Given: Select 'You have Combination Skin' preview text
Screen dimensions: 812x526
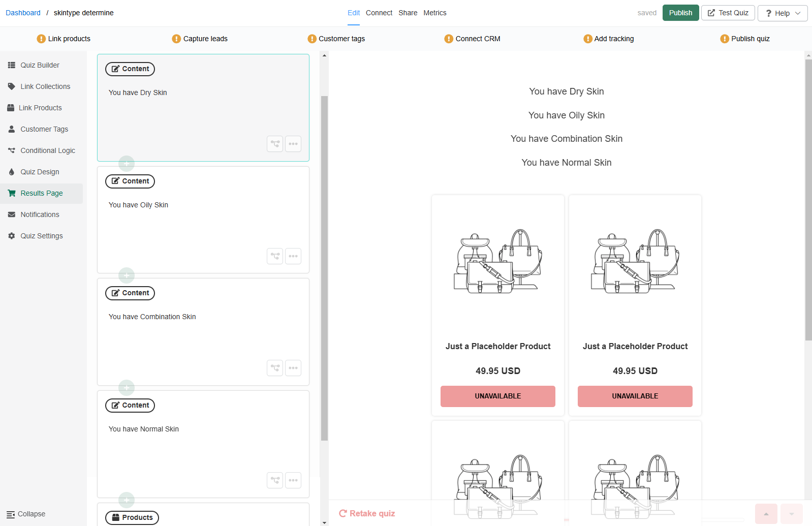Looking at the screenshot, I should click(x=567, y=139).
